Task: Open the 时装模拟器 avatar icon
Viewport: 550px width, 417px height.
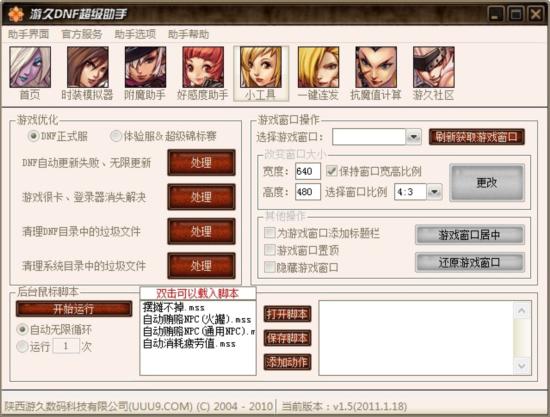Action: click(88, 67)
